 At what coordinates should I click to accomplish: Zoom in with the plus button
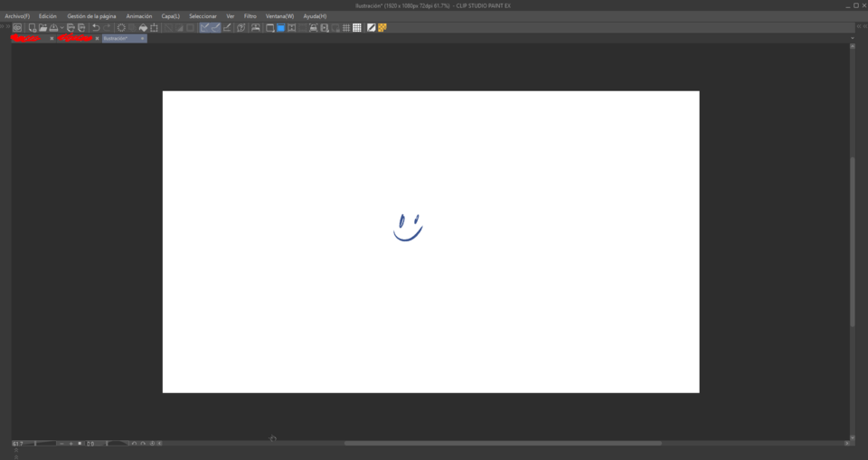pos(71,444)
